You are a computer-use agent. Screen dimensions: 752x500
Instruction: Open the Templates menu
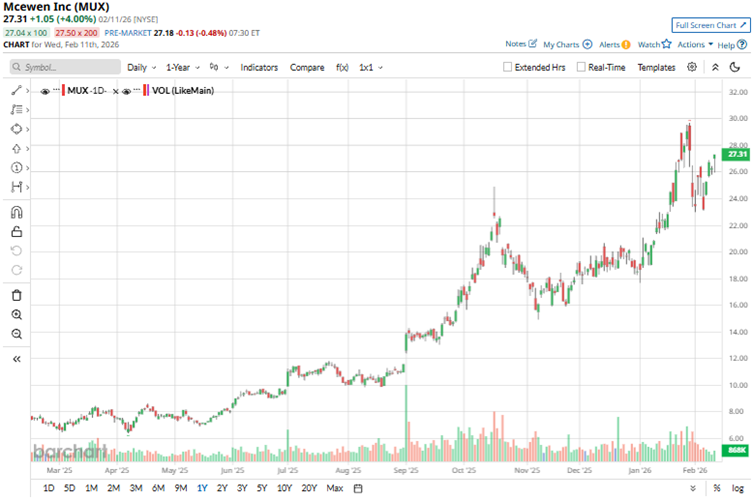point(656,68)
